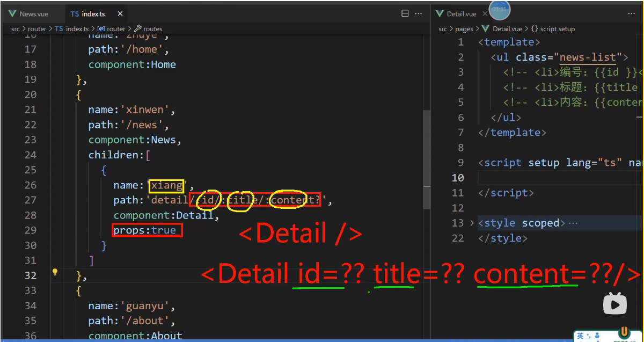
Task: Click the path:'/about' code line
Action: coord(132,321)
